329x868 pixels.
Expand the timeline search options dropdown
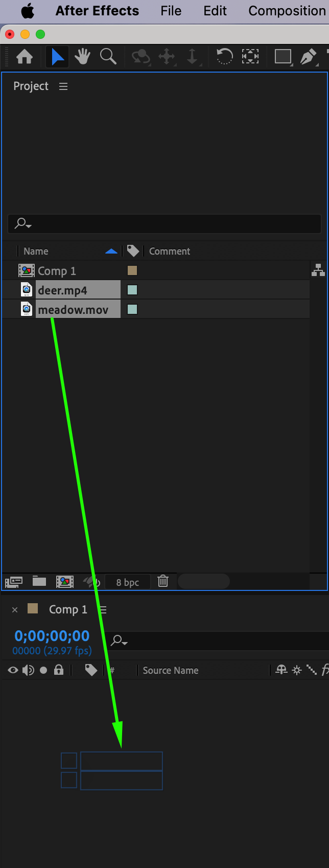(120, 640)
